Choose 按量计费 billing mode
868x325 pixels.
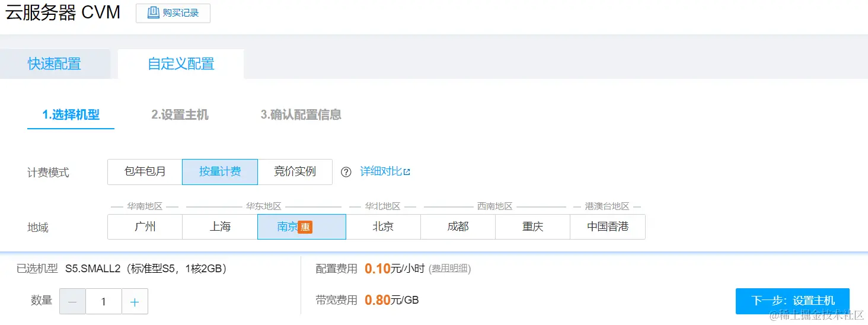[220, 172]
